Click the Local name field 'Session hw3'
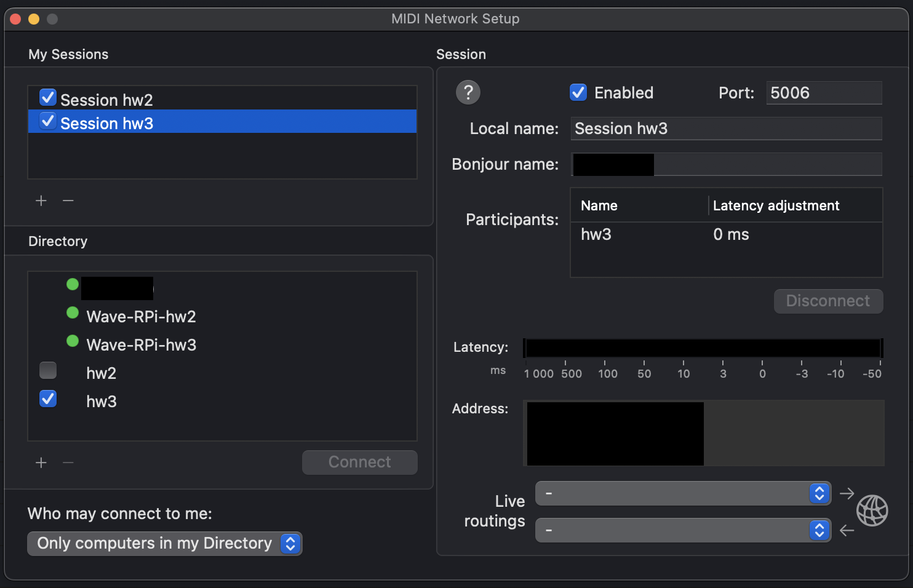Viewport: 913px width, 588px height. [x=727, y=129]
